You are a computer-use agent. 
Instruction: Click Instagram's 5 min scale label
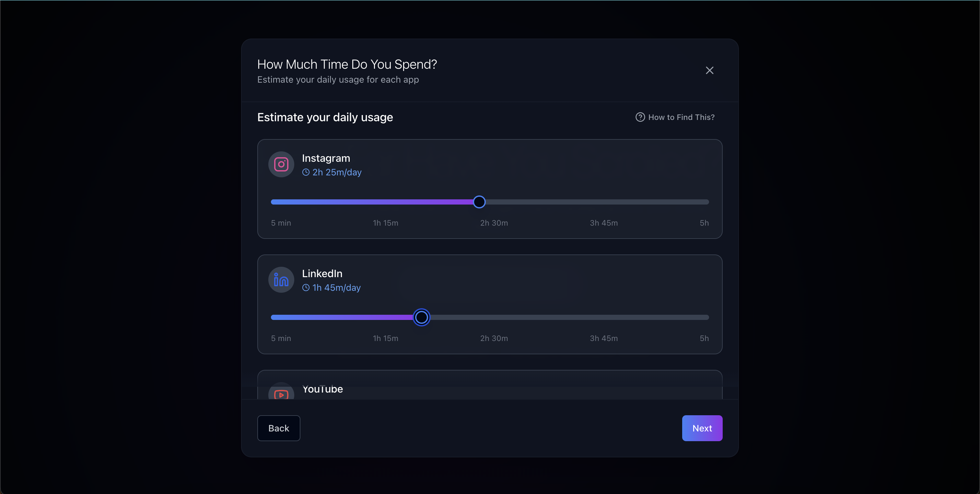pyautogui.click(x=281, y=223)
